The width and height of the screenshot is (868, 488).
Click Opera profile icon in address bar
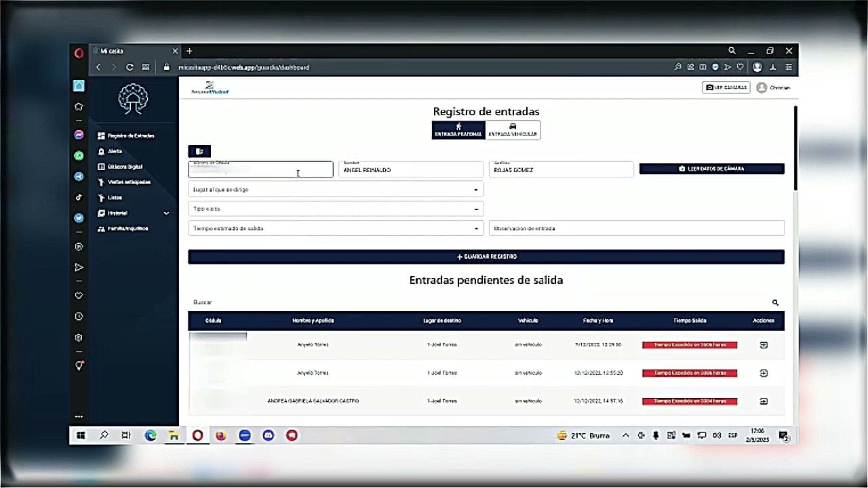point(757,67)
